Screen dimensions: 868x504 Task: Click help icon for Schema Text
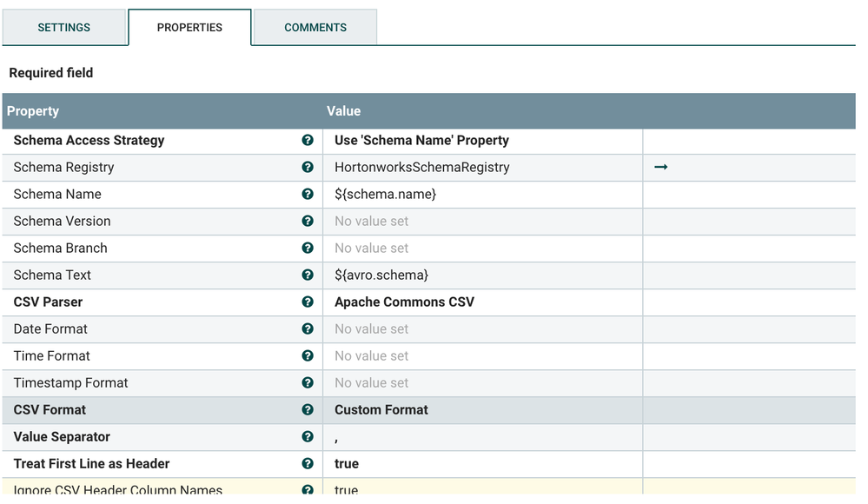coord(308,275)
